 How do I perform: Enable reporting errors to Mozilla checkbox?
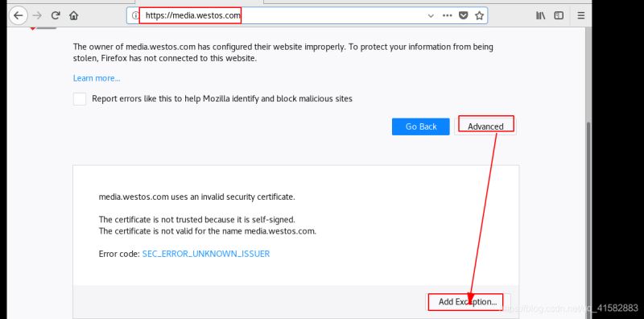(80, 98)
